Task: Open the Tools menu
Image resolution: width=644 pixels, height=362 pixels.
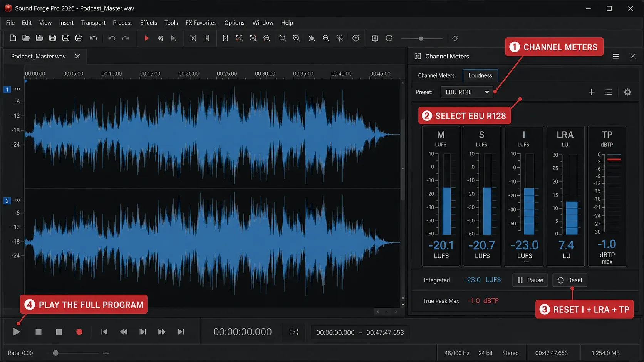Action: pos(171,23)
